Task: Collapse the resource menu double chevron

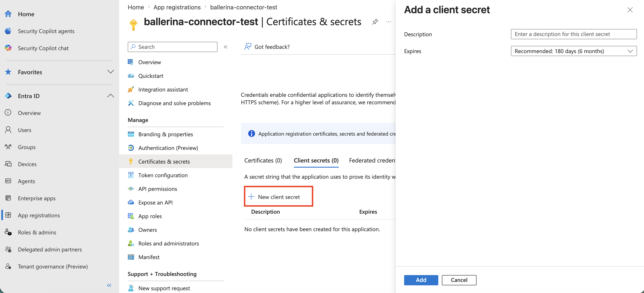Action: tap(226, 47)
